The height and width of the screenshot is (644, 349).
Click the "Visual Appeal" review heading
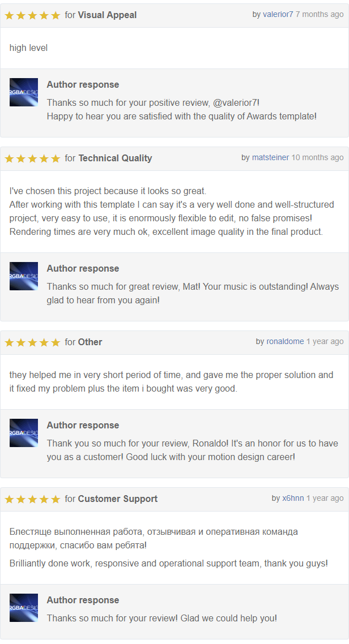point(107,15)
